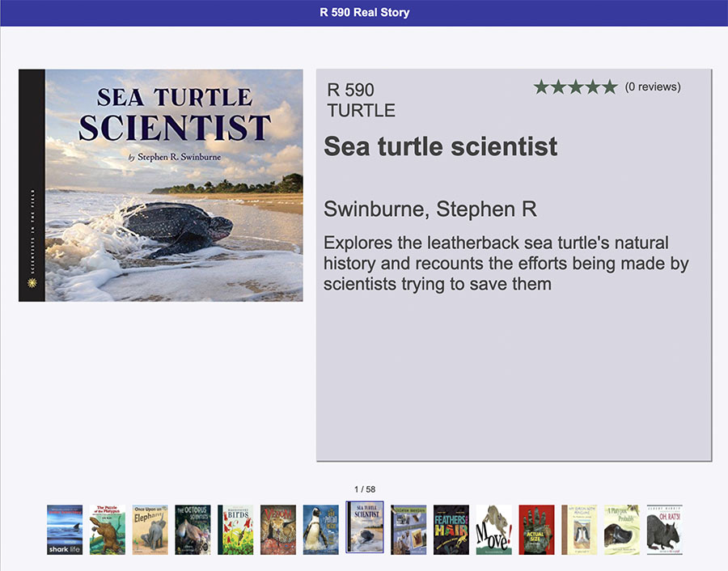Click call number 'R 590 TURTLE'

point(362,99)
